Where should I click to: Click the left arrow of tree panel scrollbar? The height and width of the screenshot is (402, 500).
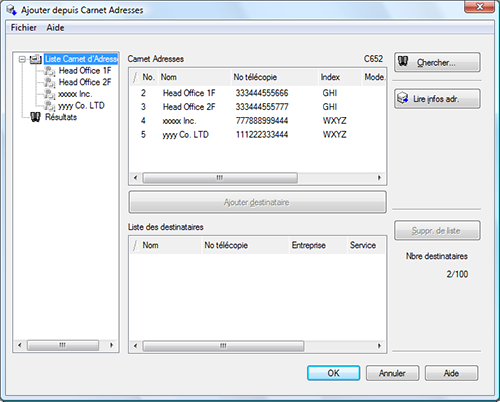click(20, 345)
